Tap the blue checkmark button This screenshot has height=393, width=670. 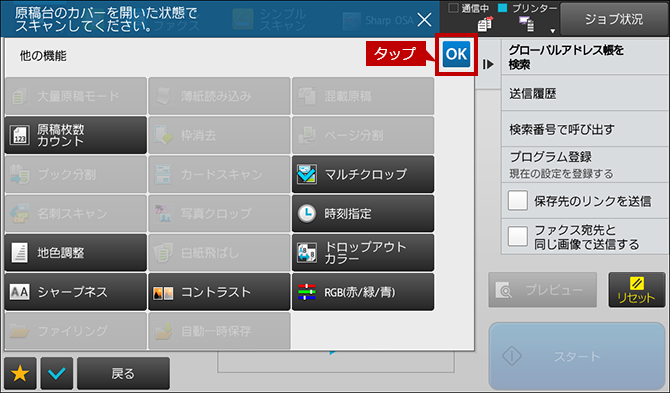click(x=57, y=374)
